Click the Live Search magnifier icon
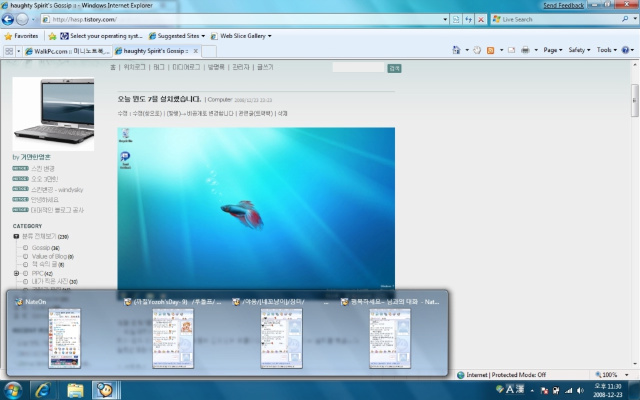This screenshot has height=400, width=640. point(625,19)
